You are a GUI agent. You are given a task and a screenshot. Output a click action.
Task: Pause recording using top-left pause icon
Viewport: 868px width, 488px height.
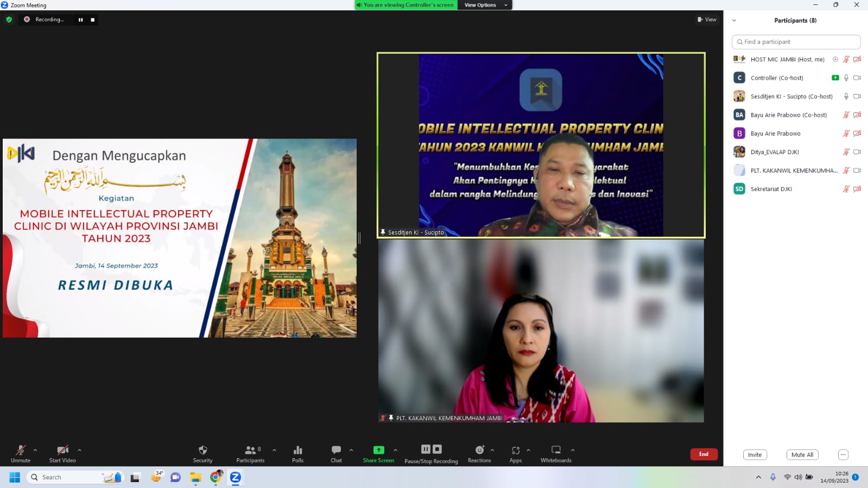click(x=80, y=20)
